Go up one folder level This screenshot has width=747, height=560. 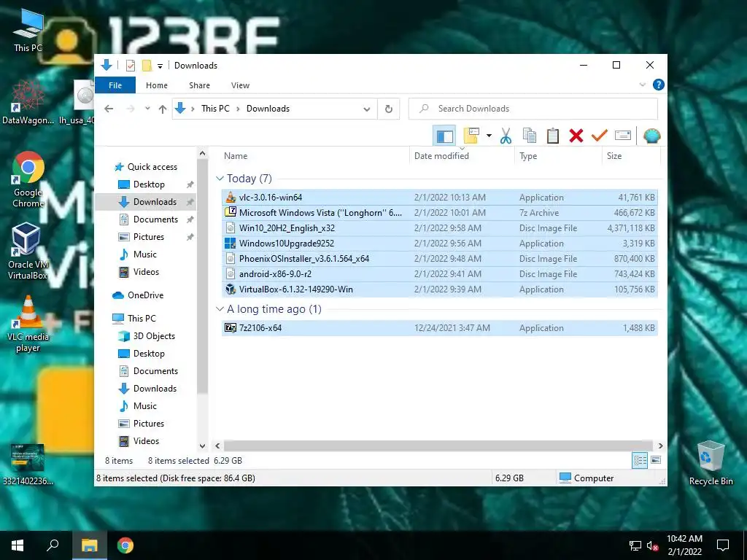163,109
